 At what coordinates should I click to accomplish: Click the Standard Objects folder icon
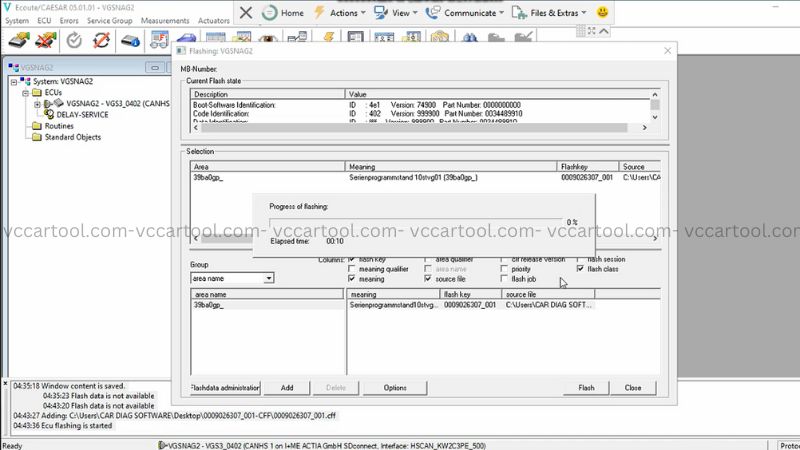point(37,137)
